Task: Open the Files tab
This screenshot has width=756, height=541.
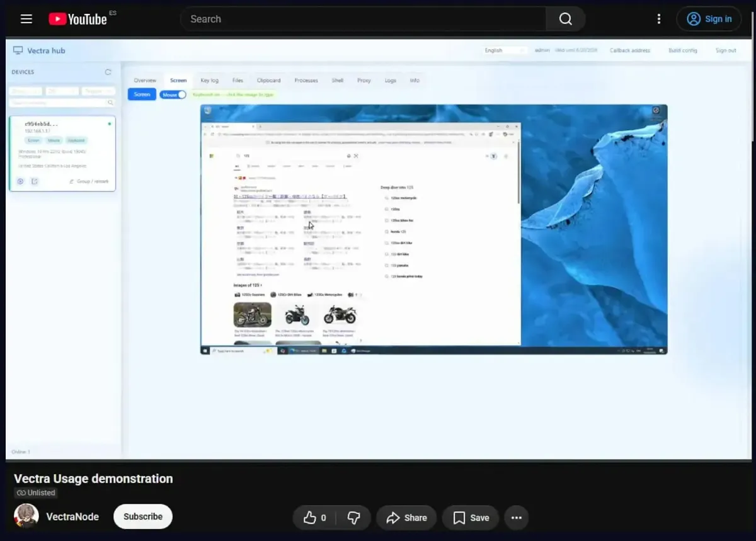Action: (238, 81)
